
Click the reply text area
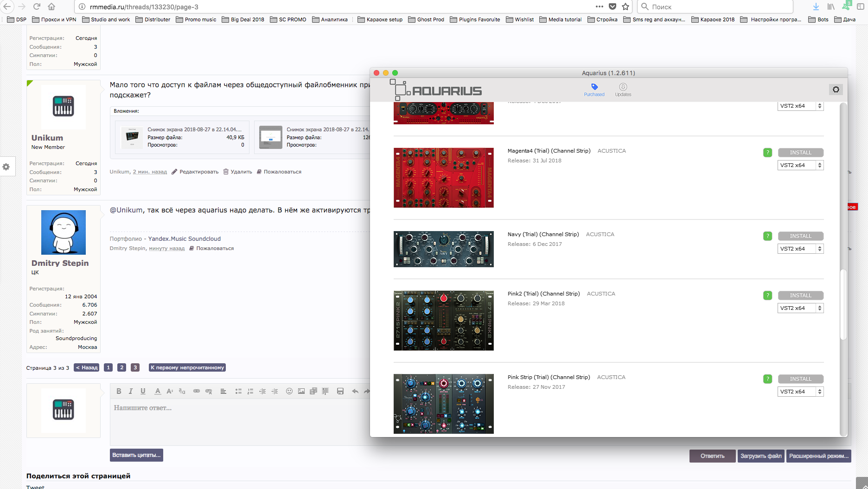[240, 422]
